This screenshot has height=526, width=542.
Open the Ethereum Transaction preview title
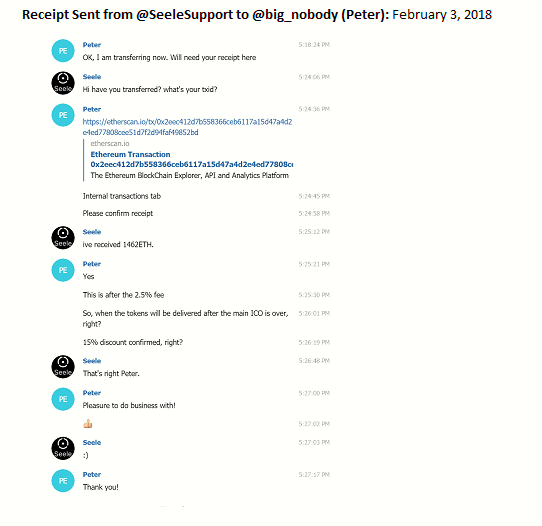tap(191, 159)
